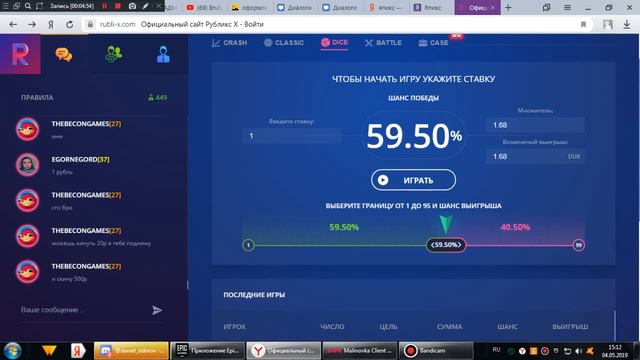Click the volume speaker tray icon
The height and width of the screenshot is (360, 640).
click(578, 351)
